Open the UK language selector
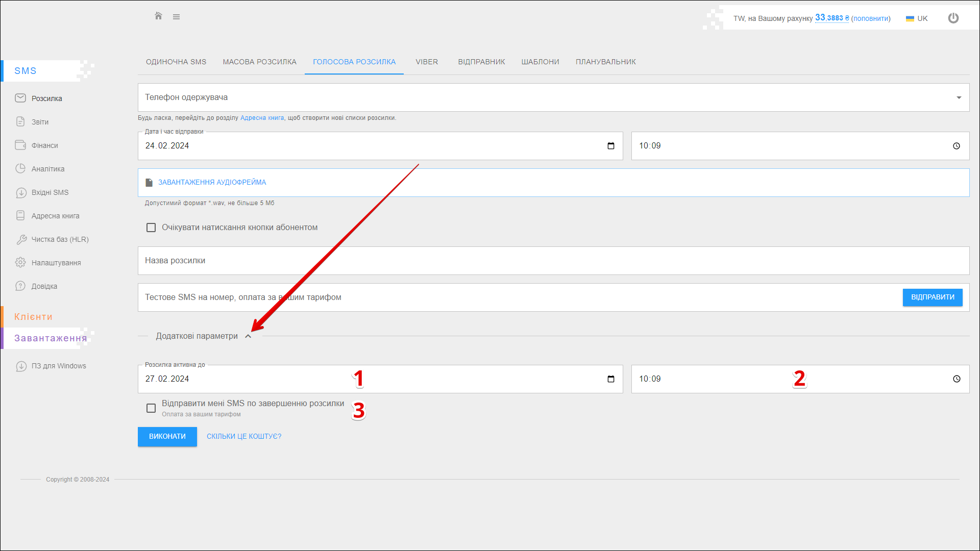This screenshot has height=551, width=980. pos(917,18)
